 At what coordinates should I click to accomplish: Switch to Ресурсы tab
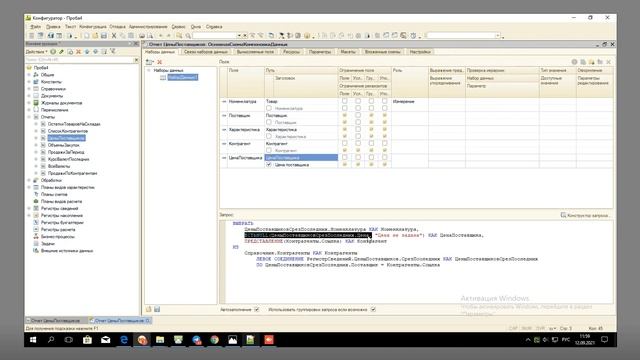coord(291,52)
